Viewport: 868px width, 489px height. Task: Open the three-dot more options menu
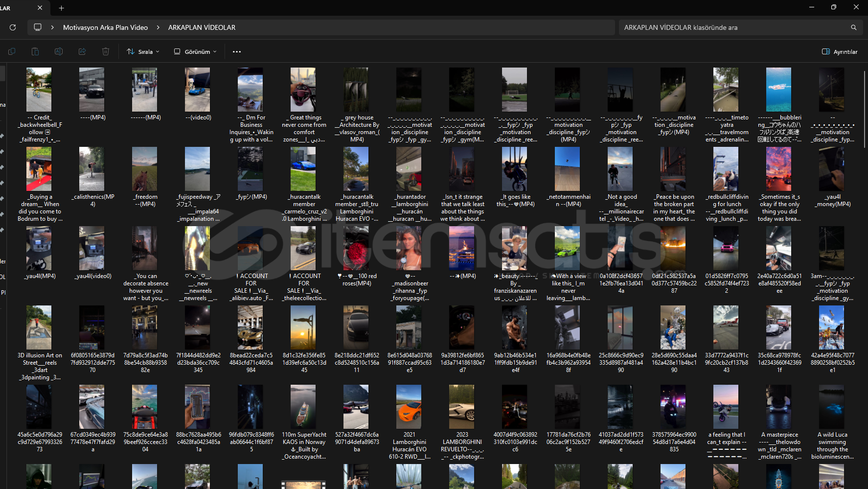coord(237,51)
